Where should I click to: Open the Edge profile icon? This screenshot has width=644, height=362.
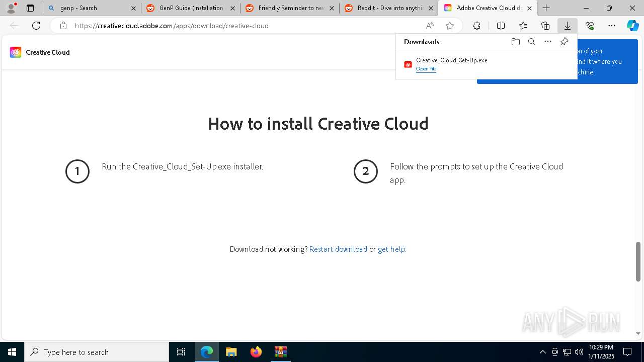point(11,8)
